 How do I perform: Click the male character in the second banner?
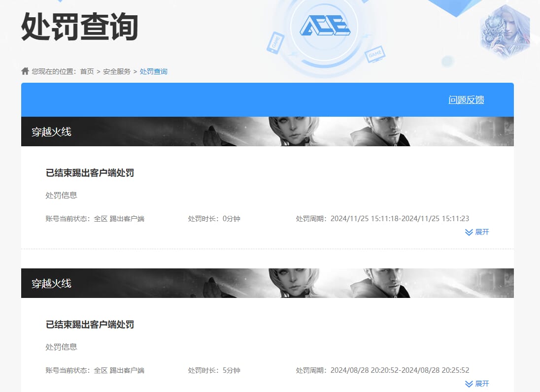(386, 283)
